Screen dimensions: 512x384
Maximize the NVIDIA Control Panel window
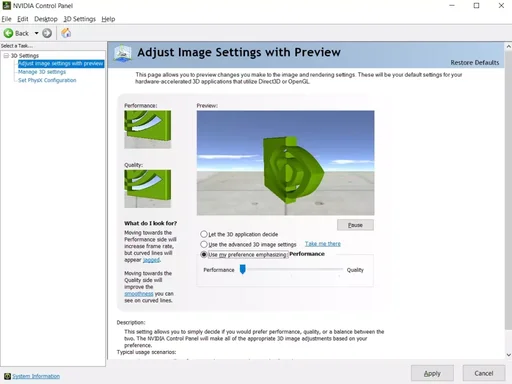click(x=476, y=5)
